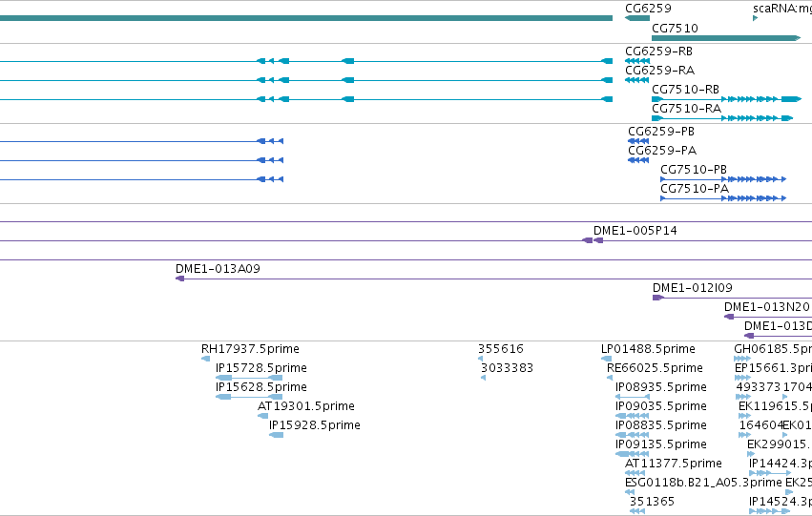Click the CG6259-RB transcript label
Image resolution: width=812 pixels, height=516 pixels.
(x=658, y=52)
